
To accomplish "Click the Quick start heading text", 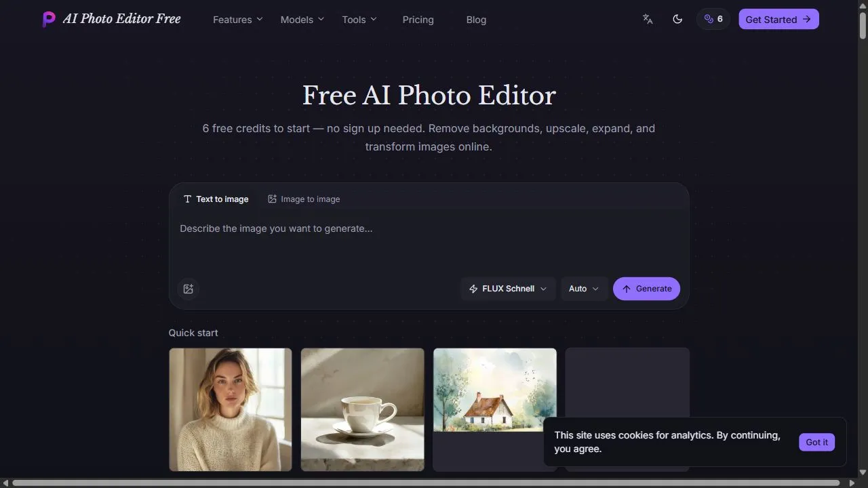I will [193, 333].
